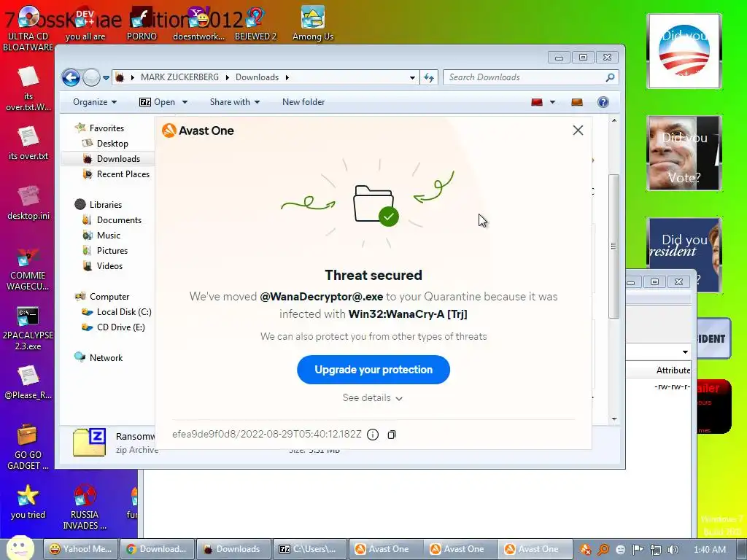Expand the address bar history dropdown
The width and height of the screenshot is (747, 560).
(413, 77)
